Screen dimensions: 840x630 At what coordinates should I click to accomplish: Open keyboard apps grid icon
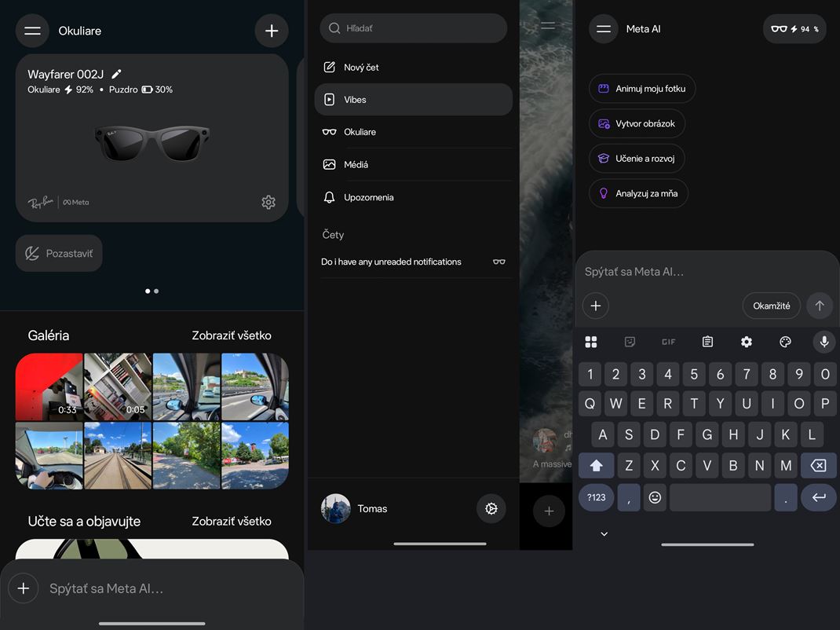pos(591,342)
